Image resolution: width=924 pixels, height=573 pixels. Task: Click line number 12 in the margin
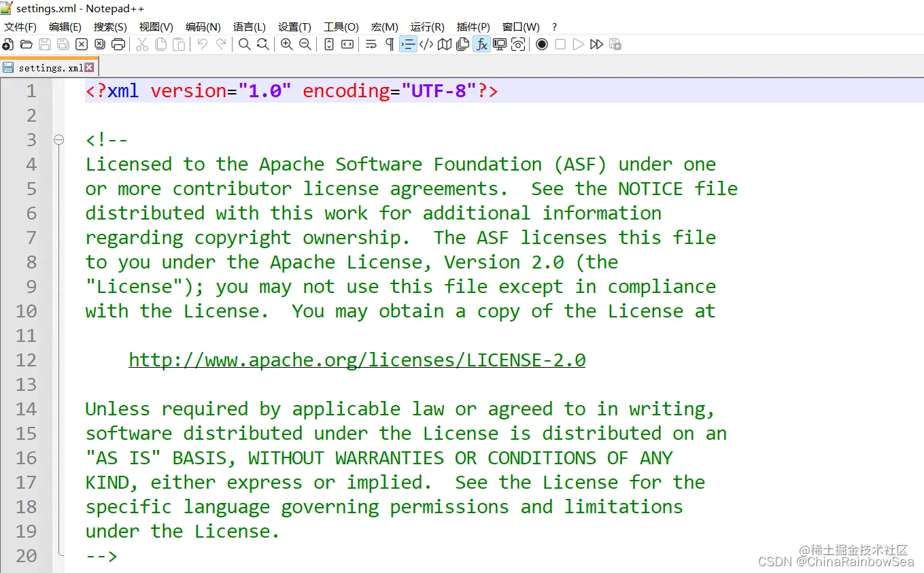[26, 360]
